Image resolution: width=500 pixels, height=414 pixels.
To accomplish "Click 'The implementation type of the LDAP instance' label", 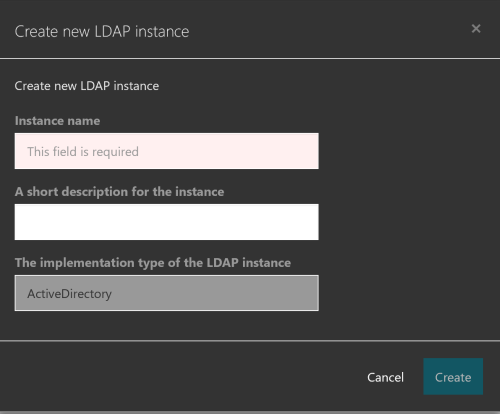I will [x=153, y=263].
